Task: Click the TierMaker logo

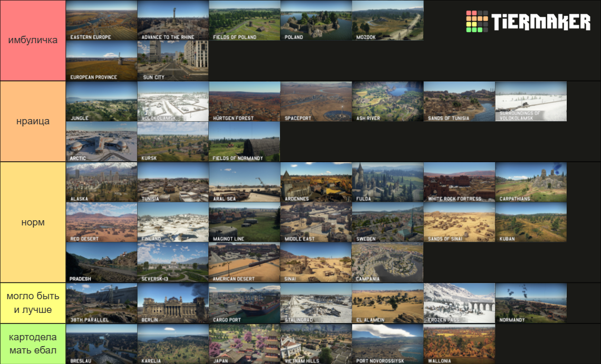Action: (528, 22)
